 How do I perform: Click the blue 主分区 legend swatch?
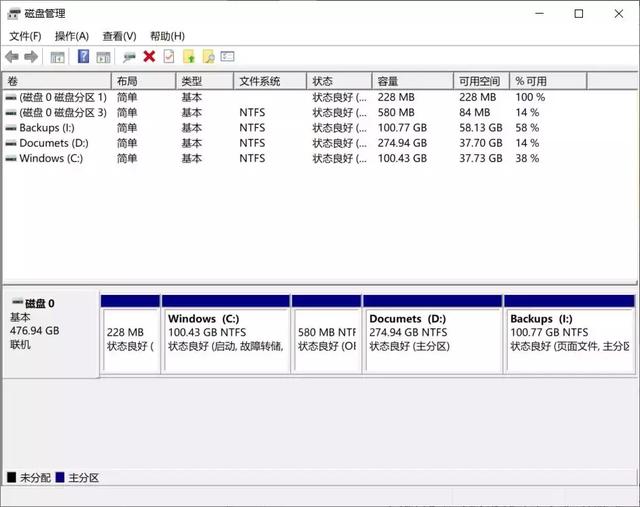[60, 477]
